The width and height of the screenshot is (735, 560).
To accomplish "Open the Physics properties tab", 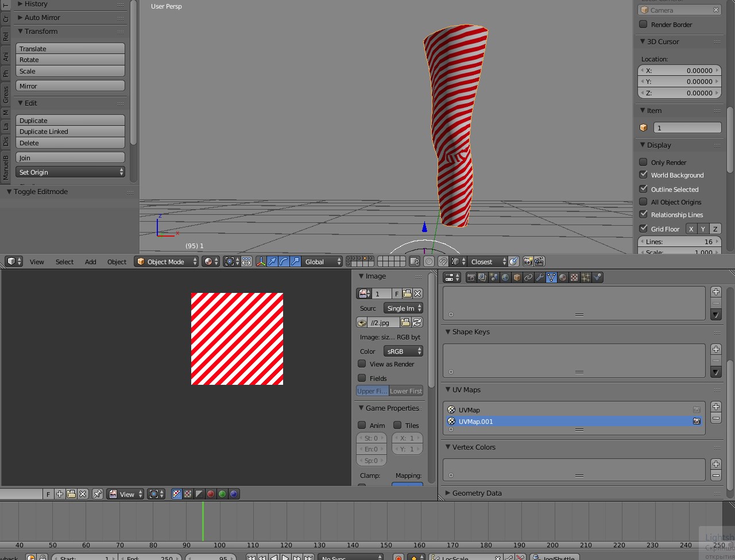I will [x=597, y=277].
